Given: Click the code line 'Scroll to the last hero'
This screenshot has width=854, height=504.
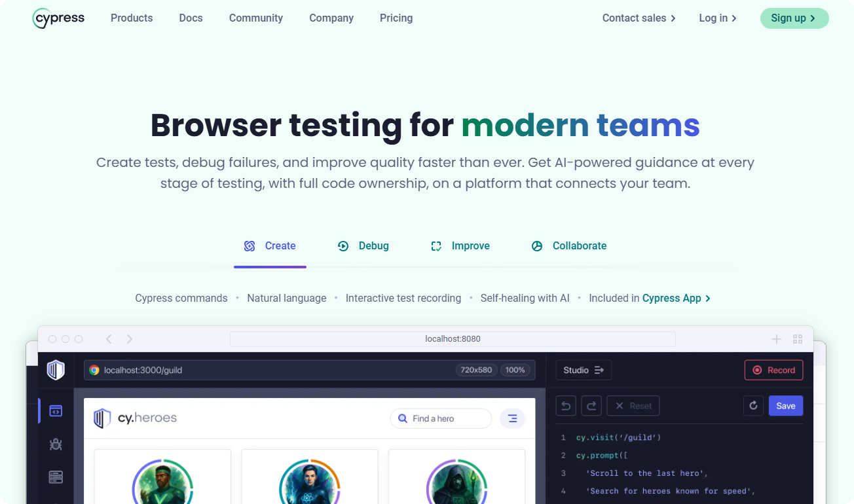Looking at the screenshot, I should coord(647,473).
